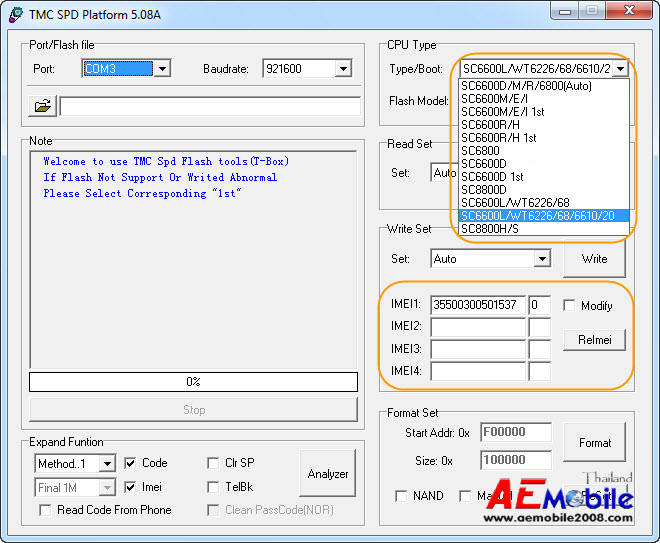Image resolution: width=660 pixels, height=543 pixels.
Task: Expand the Baudrate 921600 dropdown
Action: point(343,68)
